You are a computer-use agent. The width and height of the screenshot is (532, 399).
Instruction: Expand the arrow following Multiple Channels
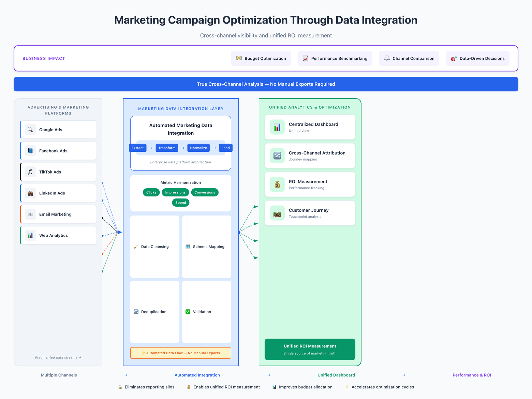126,375
